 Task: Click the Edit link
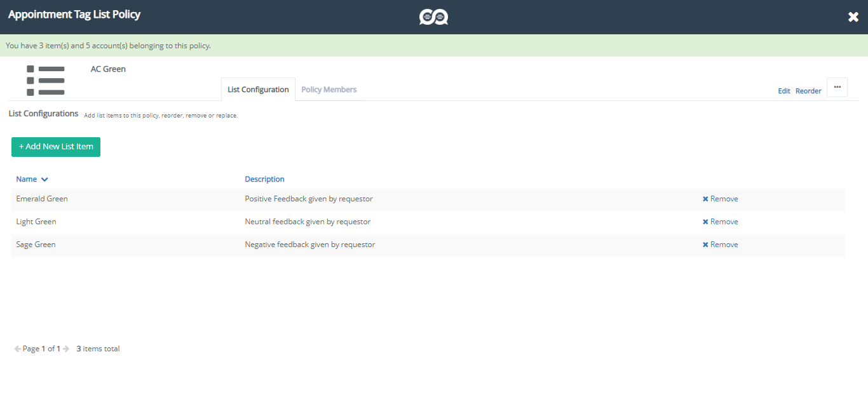[783, 91]
